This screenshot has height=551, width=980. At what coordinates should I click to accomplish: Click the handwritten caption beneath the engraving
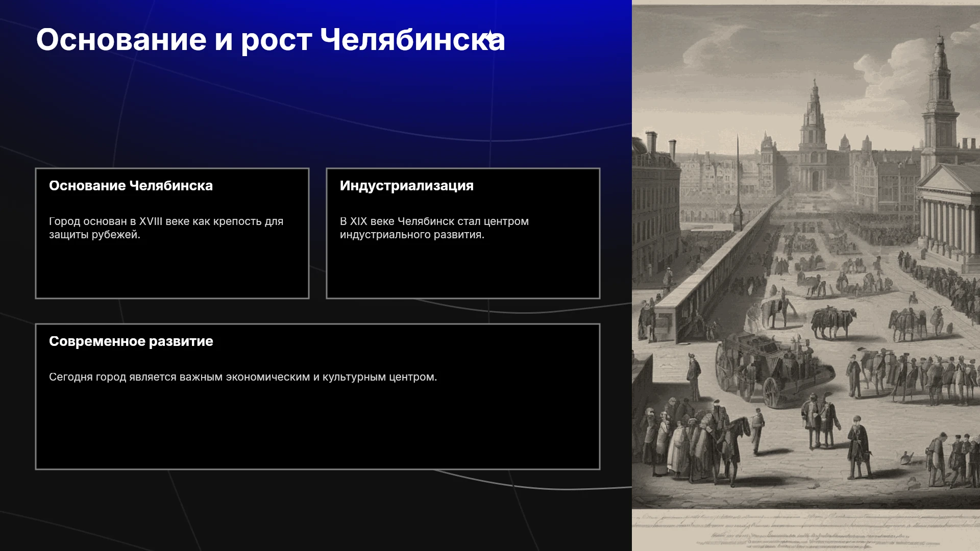tap(806, 528)
